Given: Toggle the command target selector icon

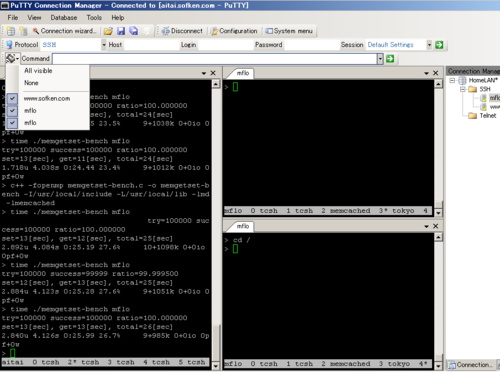Looking at the screenshot, I should point(12,59).
